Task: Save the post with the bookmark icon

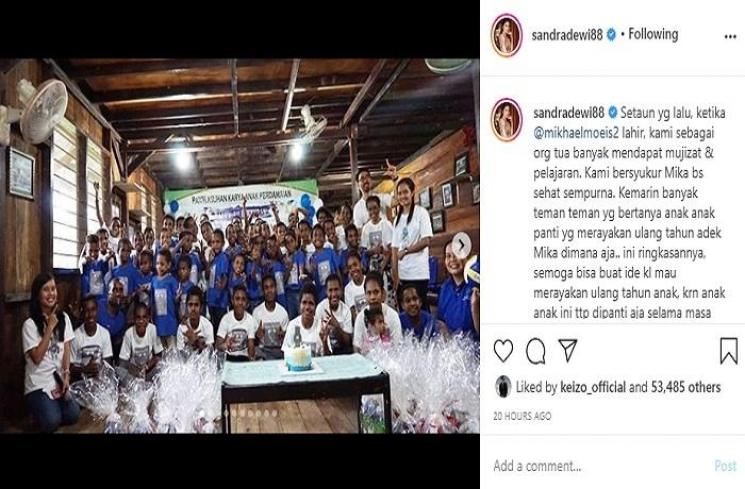Action: point(728,351)
